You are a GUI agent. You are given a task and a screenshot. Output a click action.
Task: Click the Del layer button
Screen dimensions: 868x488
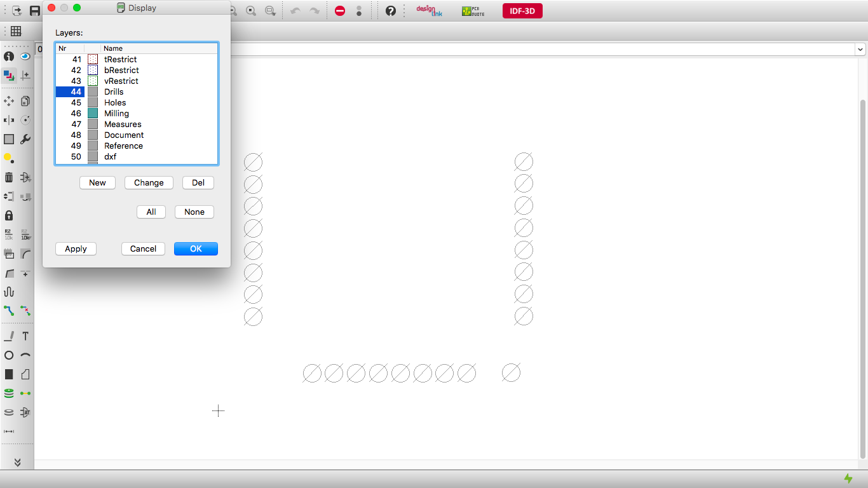[x=198, y=182]
